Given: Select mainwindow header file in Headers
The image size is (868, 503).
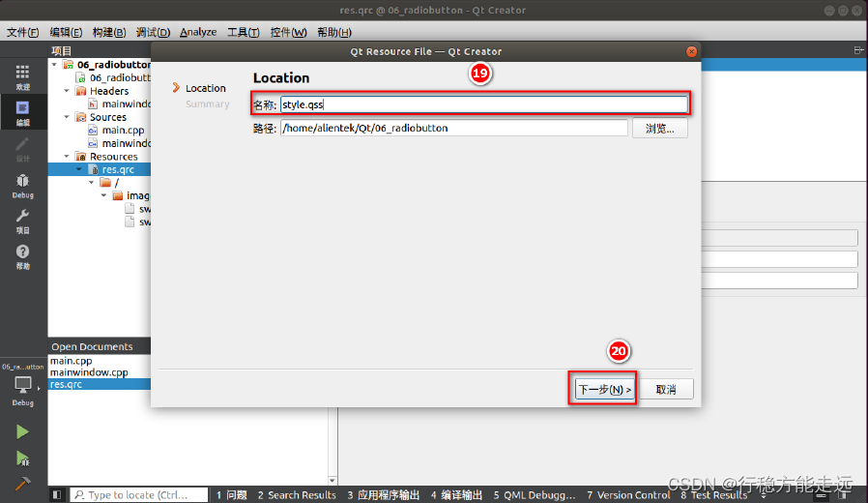Looking at the screenshot, I should (127, 104).
